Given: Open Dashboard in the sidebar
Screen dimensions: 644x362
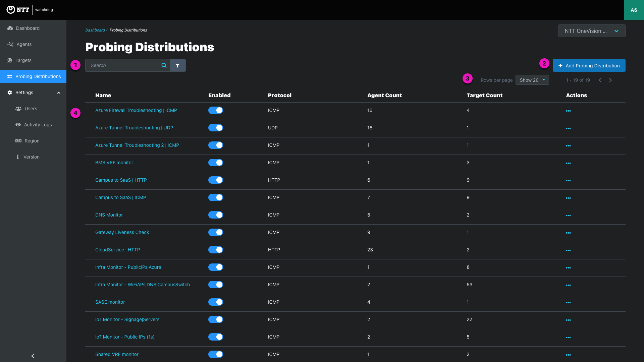Looking at the screenshot, I should [33, 28].
